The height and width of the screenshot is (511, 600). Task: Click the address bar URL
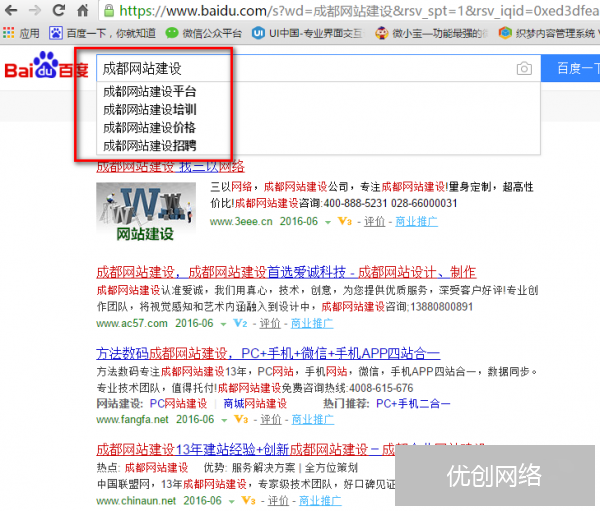click(359, 11)
